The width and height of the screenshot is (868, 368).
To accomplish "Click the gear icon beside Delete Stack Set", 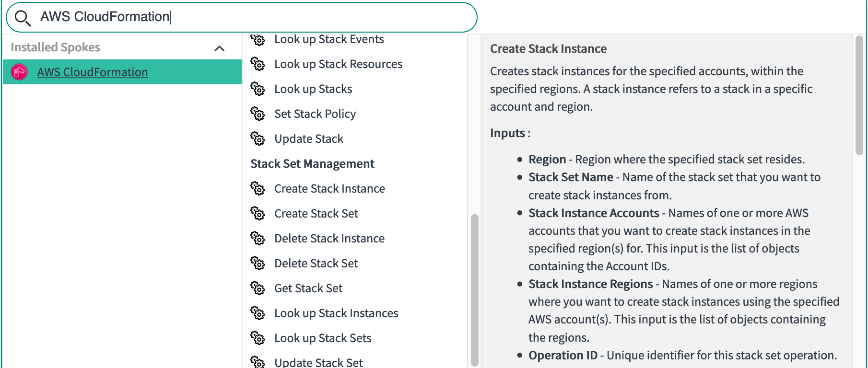I will [x=258, y=264].
